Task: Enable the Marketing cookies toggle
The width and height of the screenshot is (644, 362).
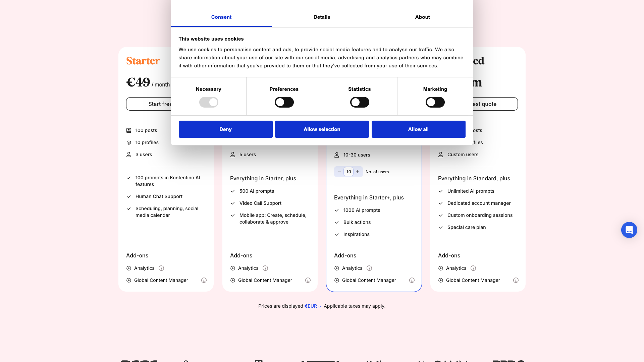Action: (x=435, y=102)
